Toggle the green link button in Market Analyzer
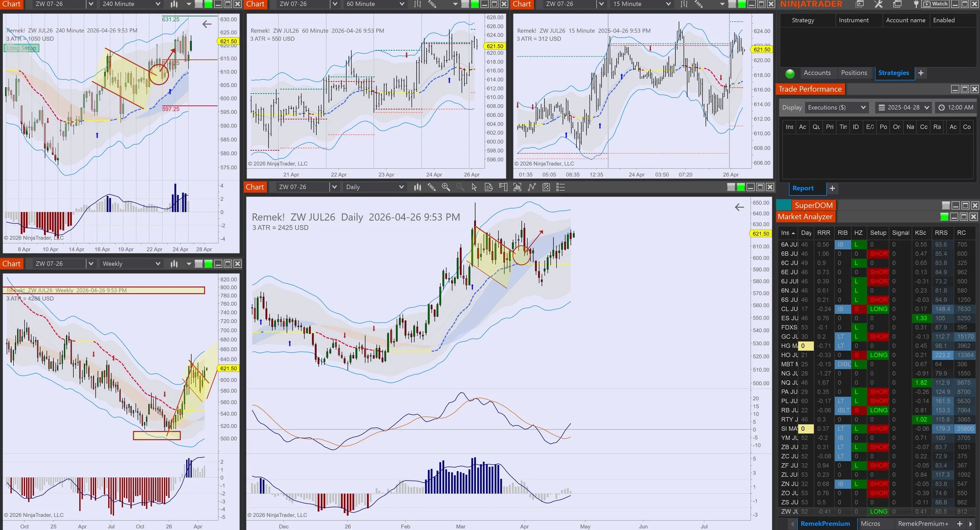980x530 pixels. pyautogui.click(x=944, y=217)
